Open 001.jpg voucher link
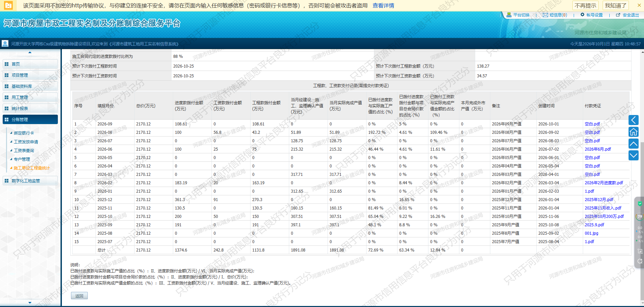 pyautogui.click(x=591, y=233)
